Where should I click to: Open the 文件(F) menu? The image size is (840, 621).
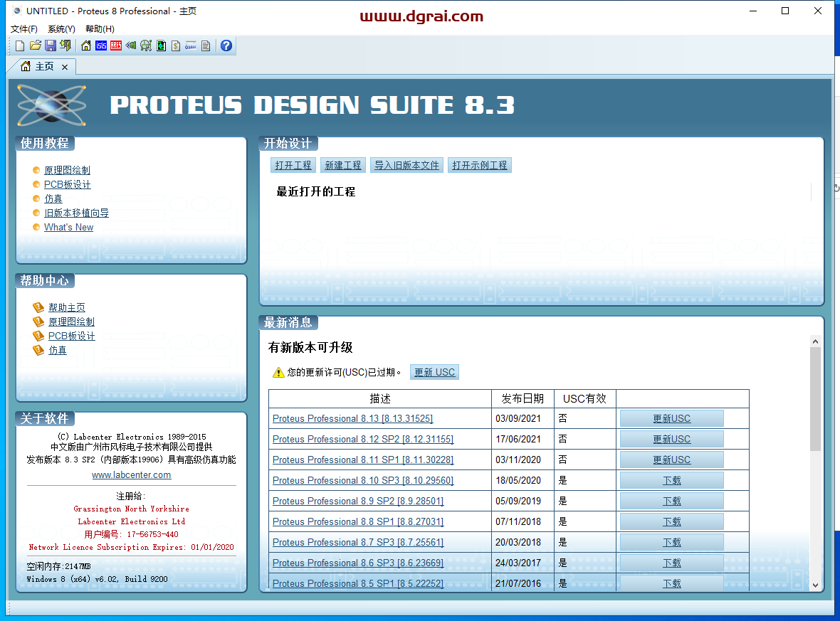pyautogui.click(x=24, y=29)
